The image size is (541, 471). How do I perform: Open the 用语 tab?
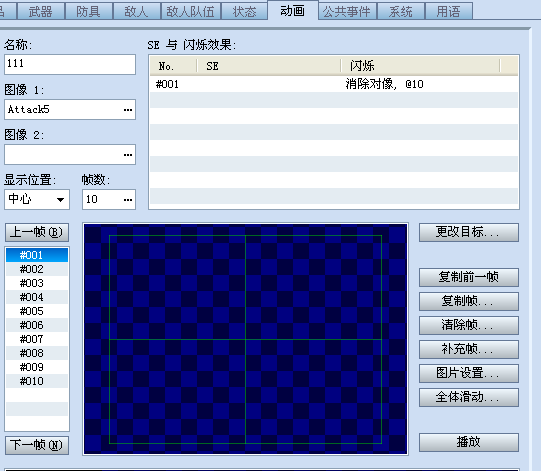[x=449, y=11]
